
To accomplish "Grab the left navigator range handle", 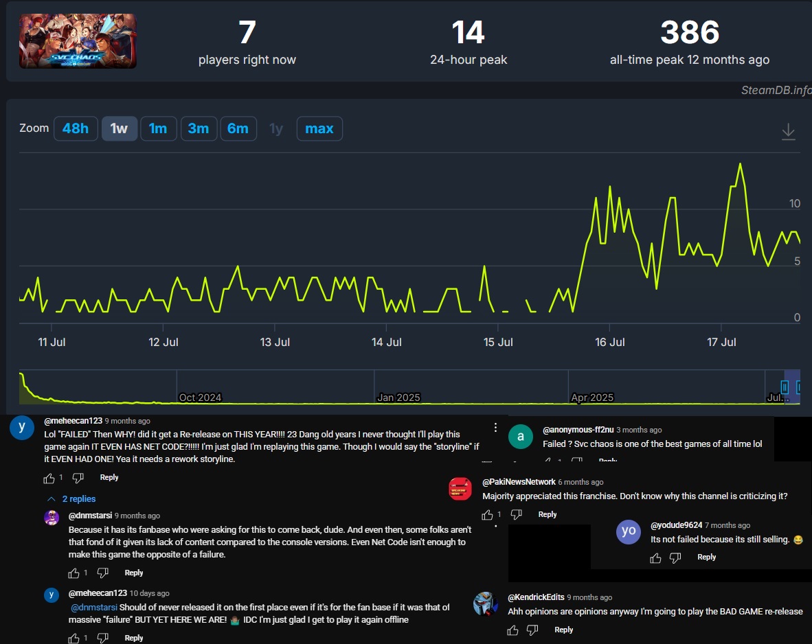I will (785, 387).
